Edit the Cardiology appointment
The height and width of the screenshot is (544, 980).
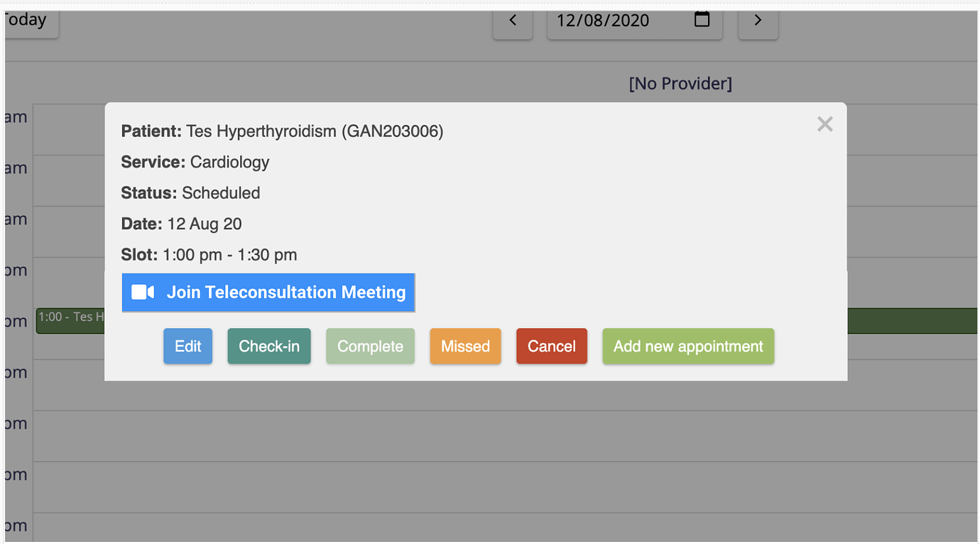187,346
